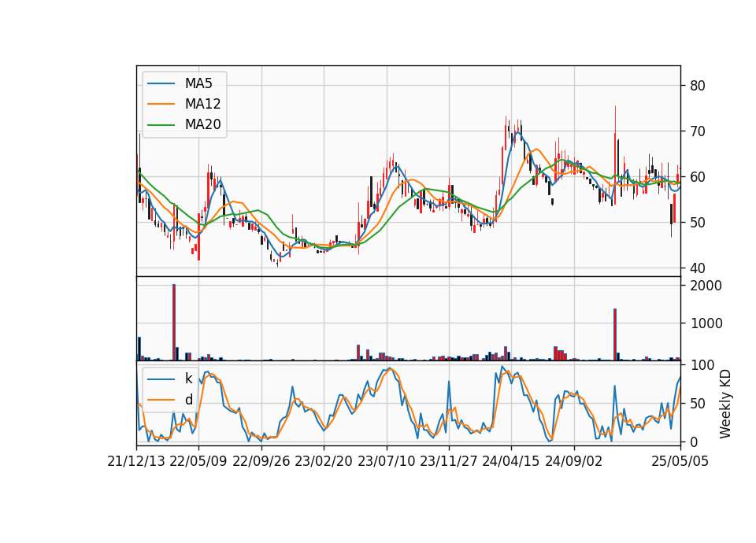Click the price axis value 70
Screen dimensions: 756x543
point(698,131)
